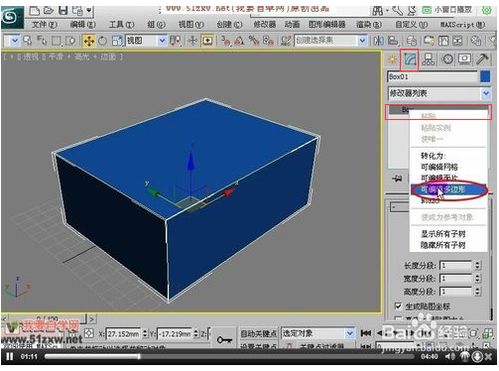The width and height of the screenshot is (499, 371).
Task: Open the Display panel icon
Action: [464, 59]
